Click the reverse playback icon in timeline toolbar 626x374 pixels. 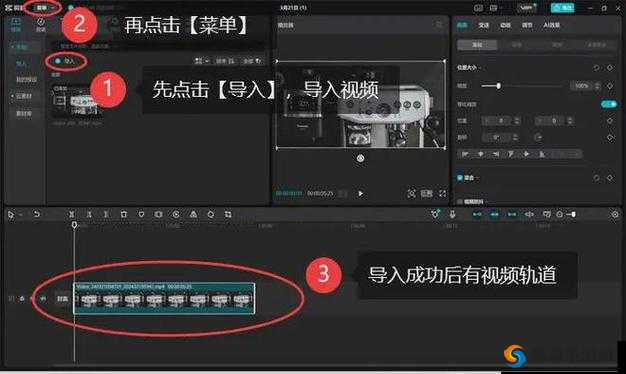(x=176, y=214)
